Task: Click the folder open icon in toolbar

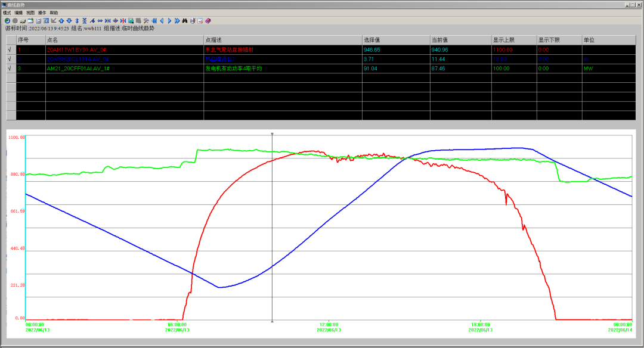Action: [x=30, y=20]
